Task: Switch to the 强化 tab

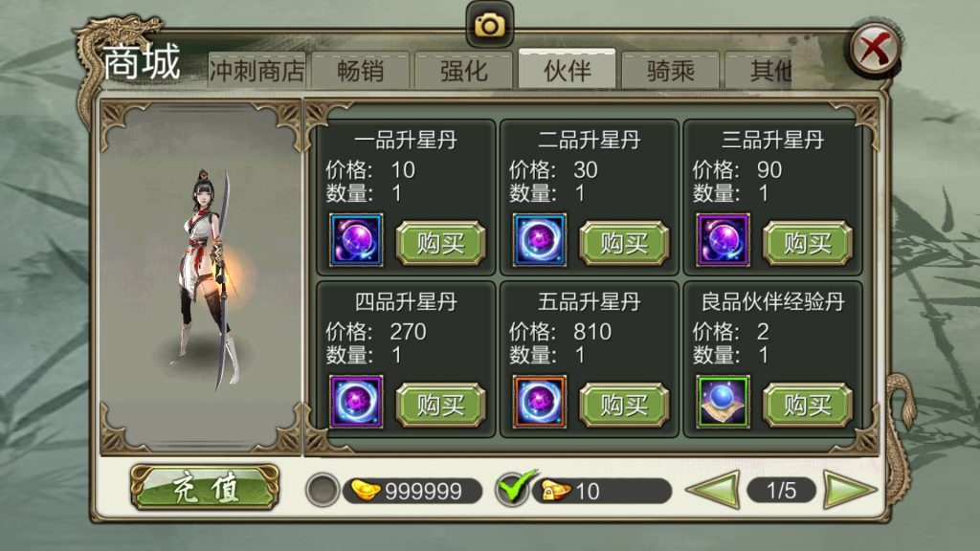Action: click(464, 71)
